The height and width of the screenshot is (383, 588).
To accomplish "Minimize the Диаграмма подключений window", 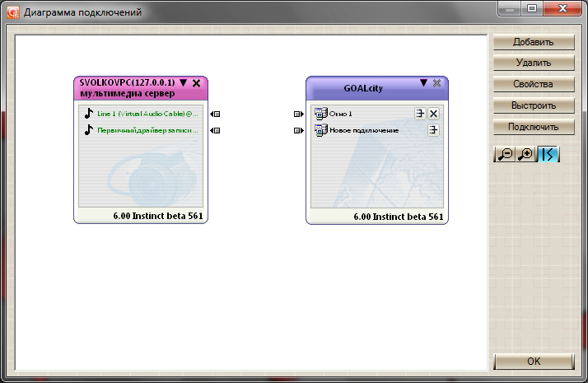I will (510, 9).
